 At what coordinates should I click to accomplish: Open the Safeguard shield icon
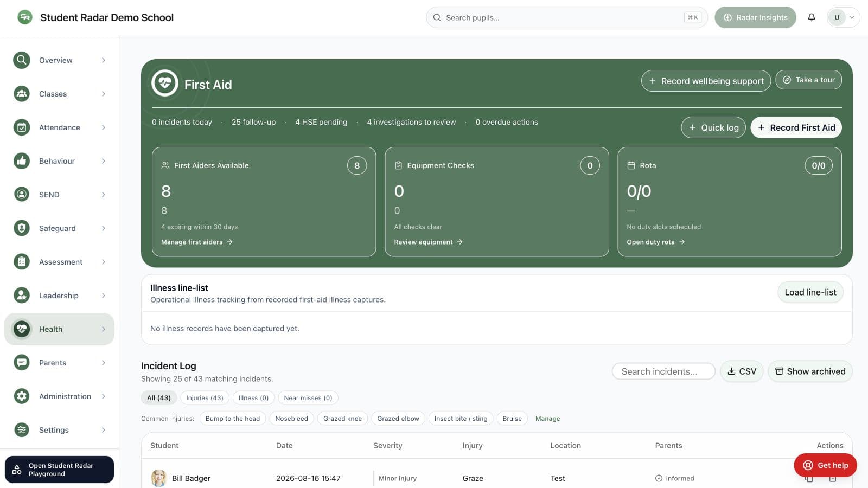pos(22,228)
